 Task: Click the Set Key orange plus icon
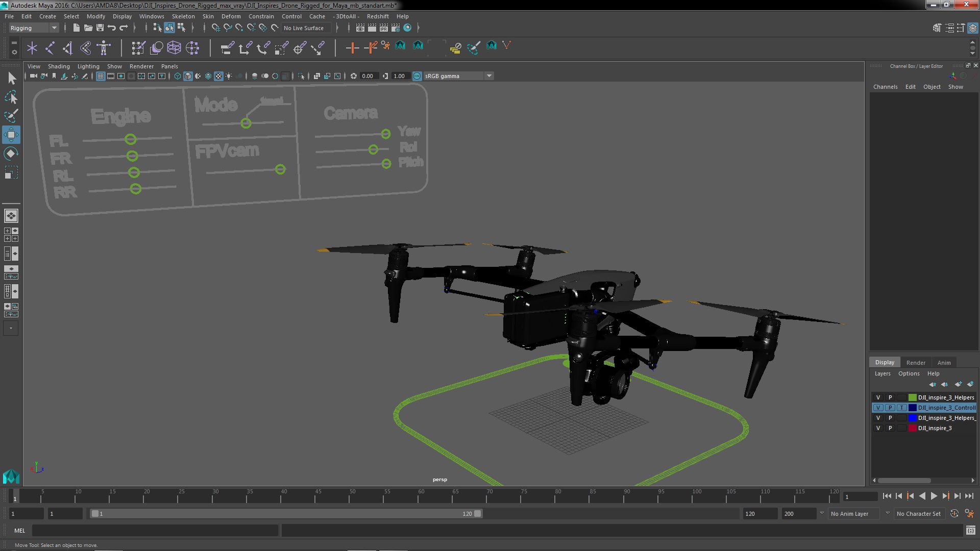point(352,48)
